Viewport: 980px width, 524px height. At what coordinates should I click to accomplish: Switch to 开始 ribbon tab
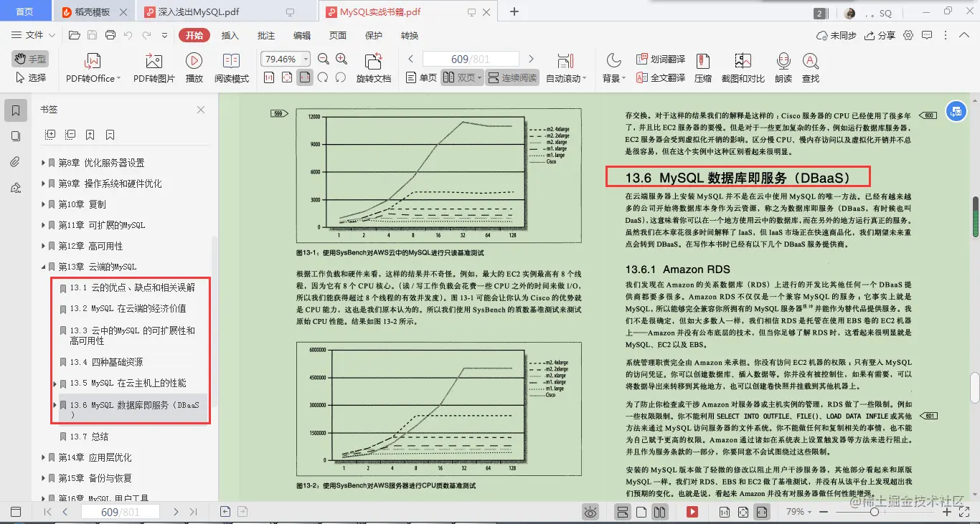click(194, 35)
